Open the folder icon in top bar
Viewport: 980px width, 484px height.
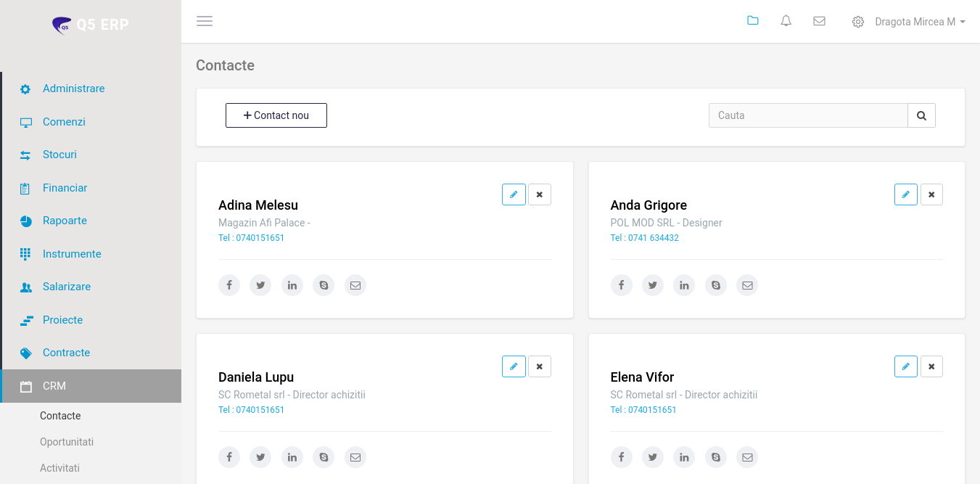click(x=753, y=21)
